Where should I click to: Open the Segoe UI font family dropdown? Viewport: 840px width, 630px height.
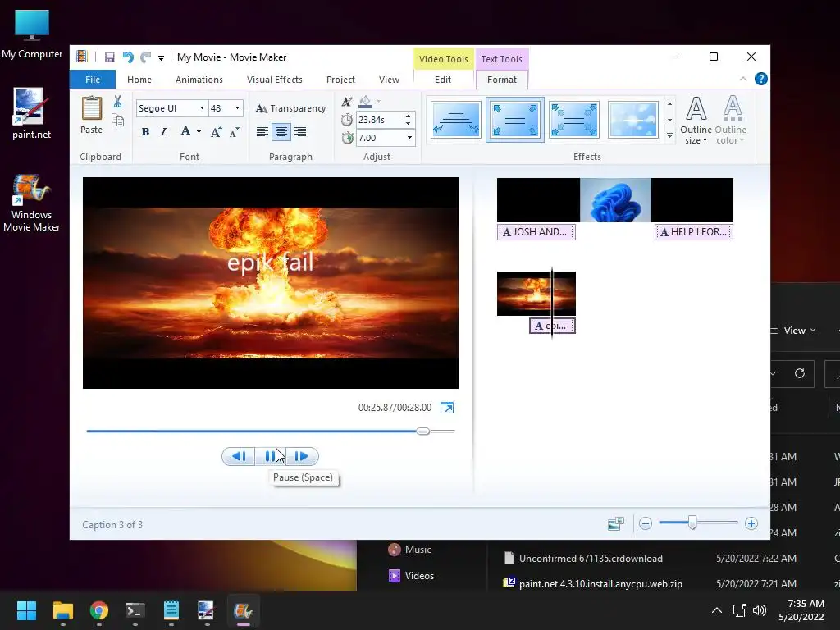point(202,108)
